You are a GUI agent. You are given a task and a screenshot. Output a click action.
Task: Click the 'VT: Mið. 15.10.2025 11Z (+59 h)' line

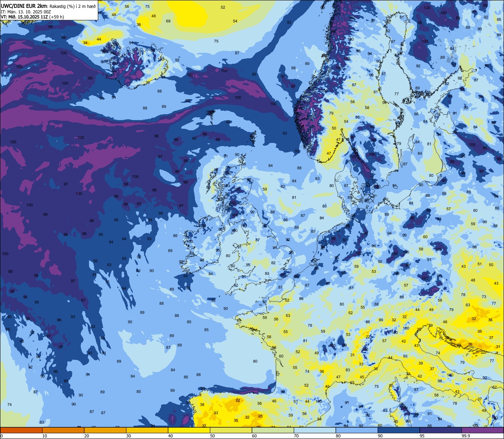tap(32, 17)
